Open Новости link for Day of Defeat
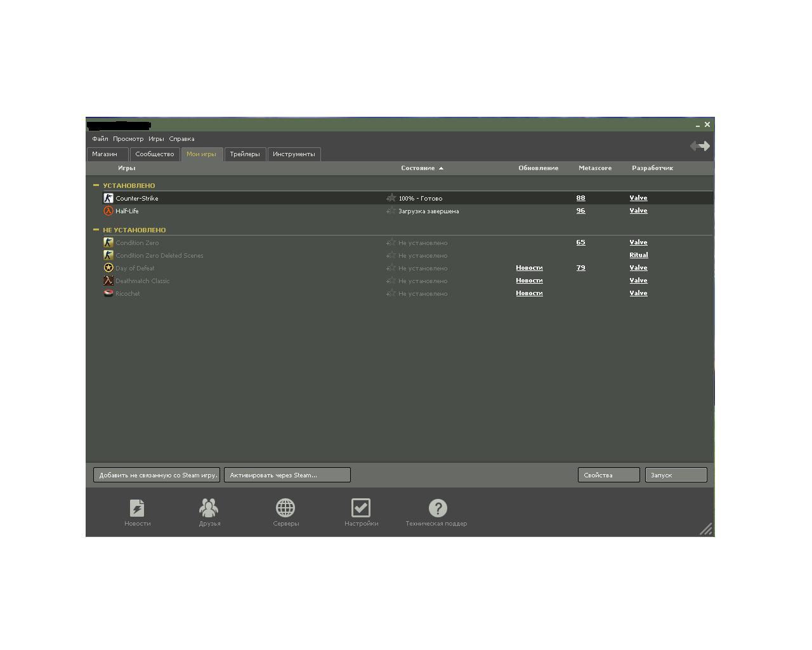Viewport: 812px width, 650px height. [x=529, y=268]
